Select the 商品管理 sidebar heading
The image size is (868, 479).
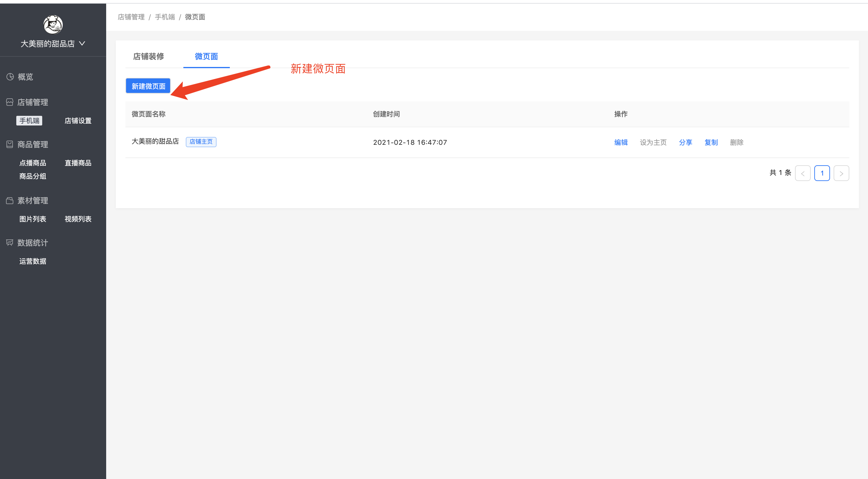coord(33,144)
